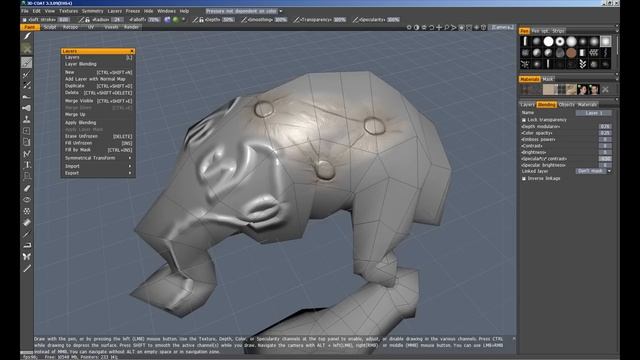Open the Windows menu
Screen dimensions: 640x360
pyautogui.click(x=166, y=11)
